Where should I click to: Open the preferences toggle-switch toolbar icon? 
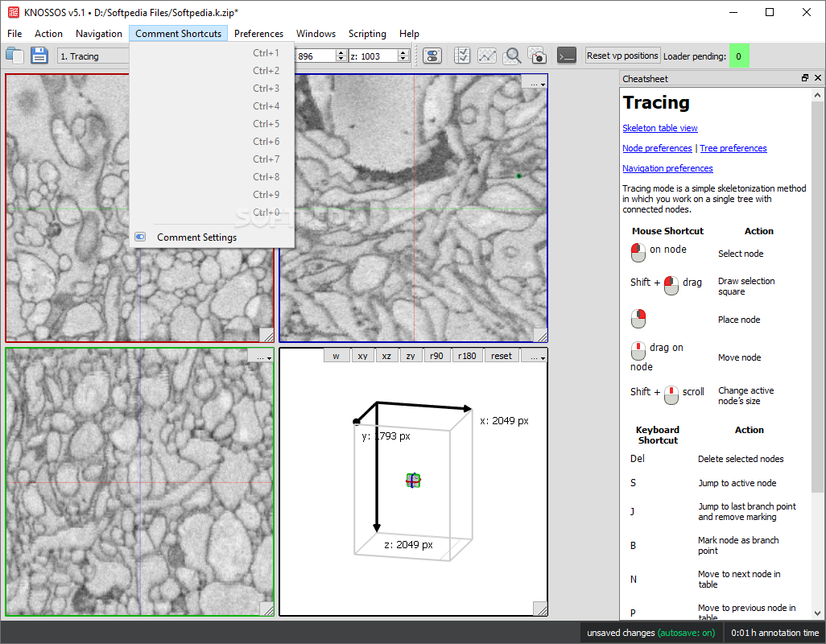point(432,56)
